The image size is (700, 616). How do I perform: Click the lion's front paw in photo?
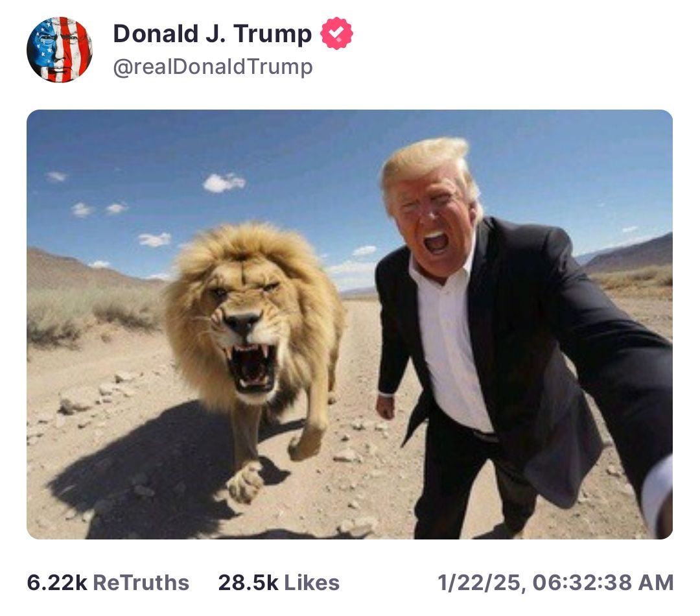[x=244, y=483]
